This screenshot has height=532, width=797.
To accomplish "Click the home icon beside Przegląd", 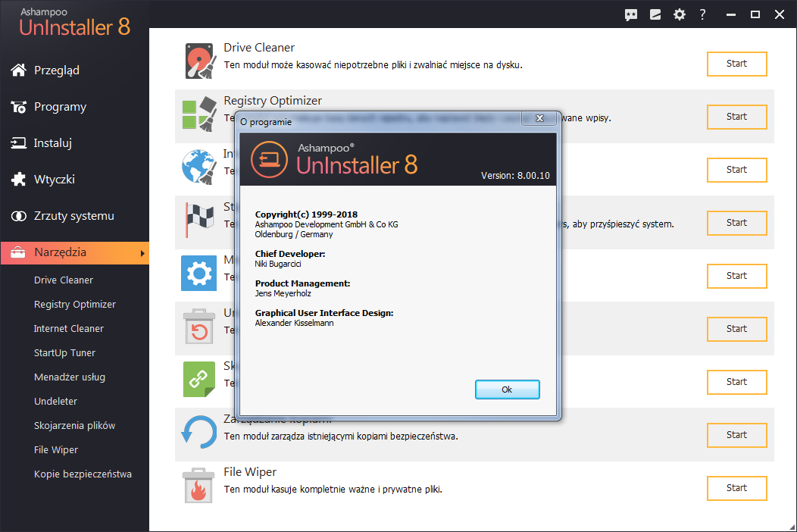I will tap(18, 70).
